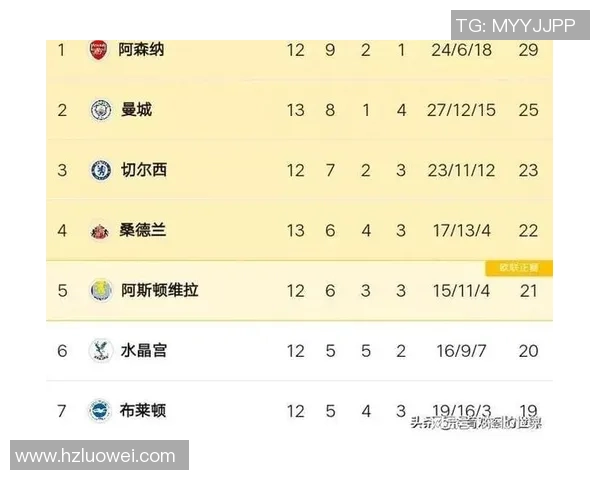The height and width of the screenshot is (480, 600).
Task: Click the www.hzluowei.com watermark link
Action: pyautogui.click(x=96, y=456)
